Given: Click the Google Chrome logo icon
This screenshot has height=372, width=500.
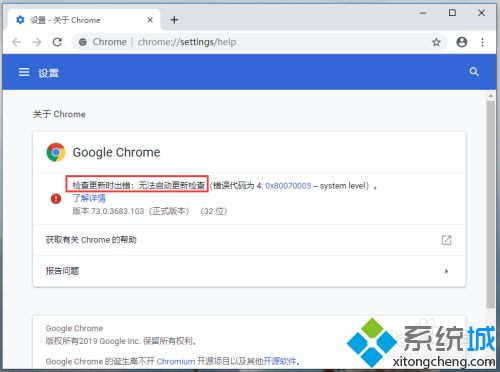Looking at the screenshot, I should pos(56,152).
